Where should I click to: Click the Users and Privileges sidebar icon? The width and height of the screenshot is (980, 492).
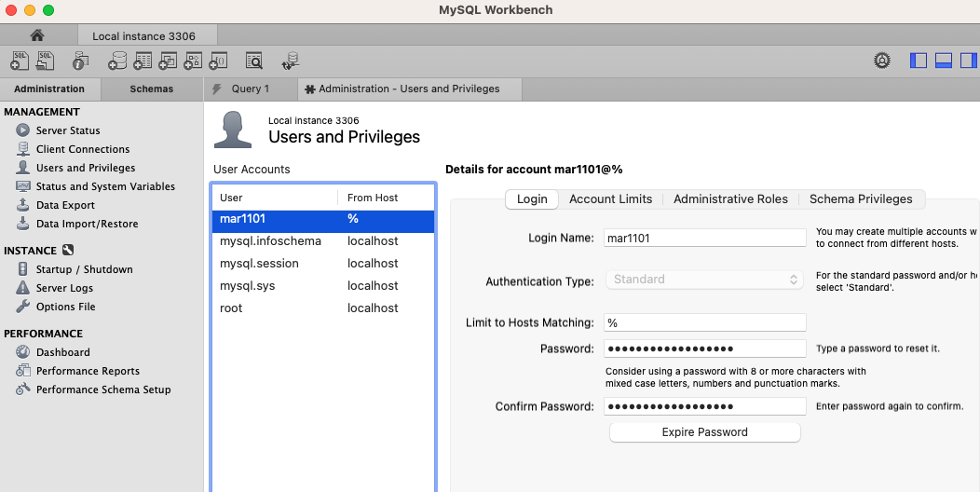tap(23, 168)
